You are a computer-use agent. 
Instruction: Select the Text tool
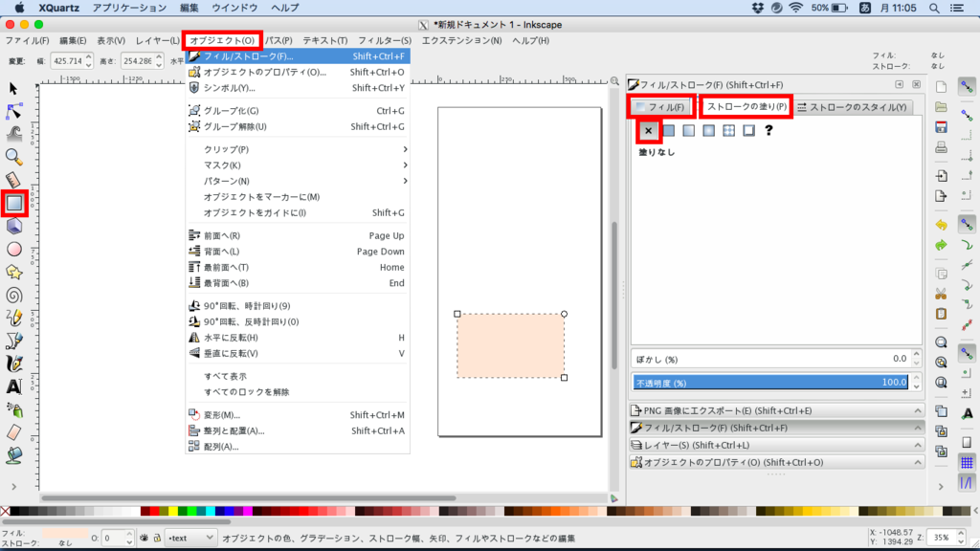(13, 386)
